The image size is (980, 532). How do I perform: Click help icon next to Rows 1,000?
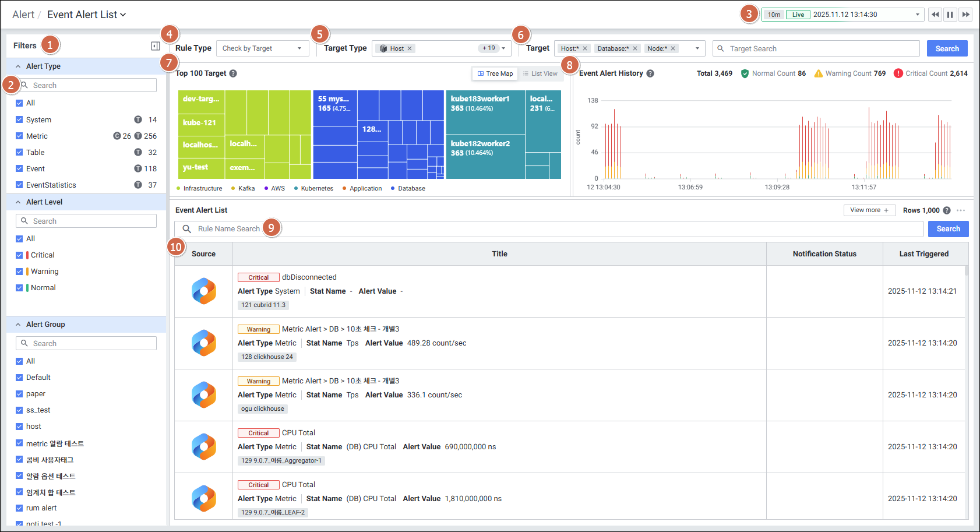pos(947,210)
